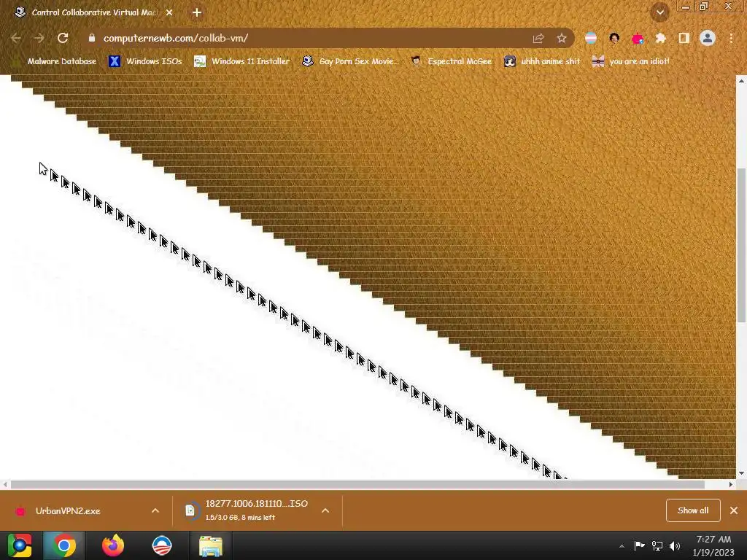The image size is (747, 560).
Task: Open Chrome's three-dot menu
Action: [x=731, y=38]
